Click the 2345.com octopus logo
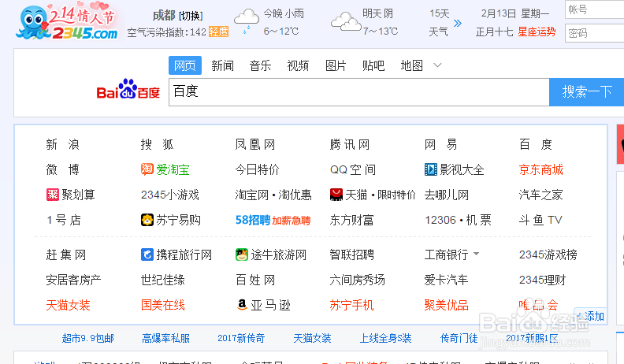 pos(67,20)
